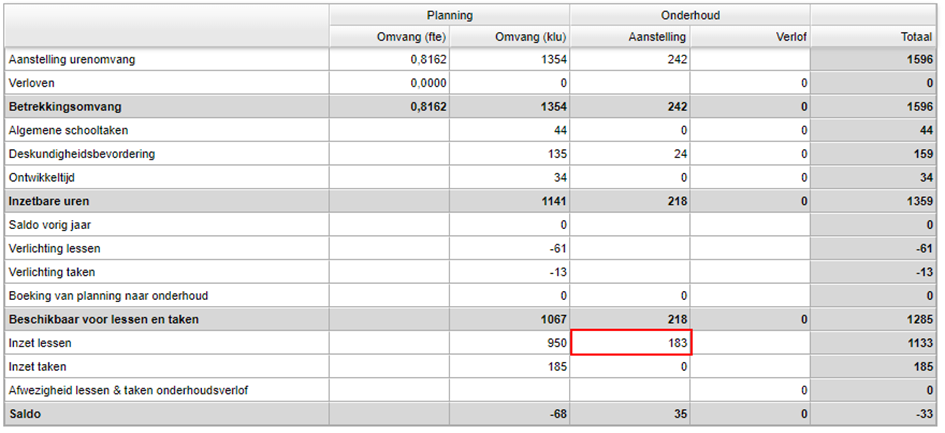Click the Saldo row label at bottom
The image size is (945, 433).
24,414
